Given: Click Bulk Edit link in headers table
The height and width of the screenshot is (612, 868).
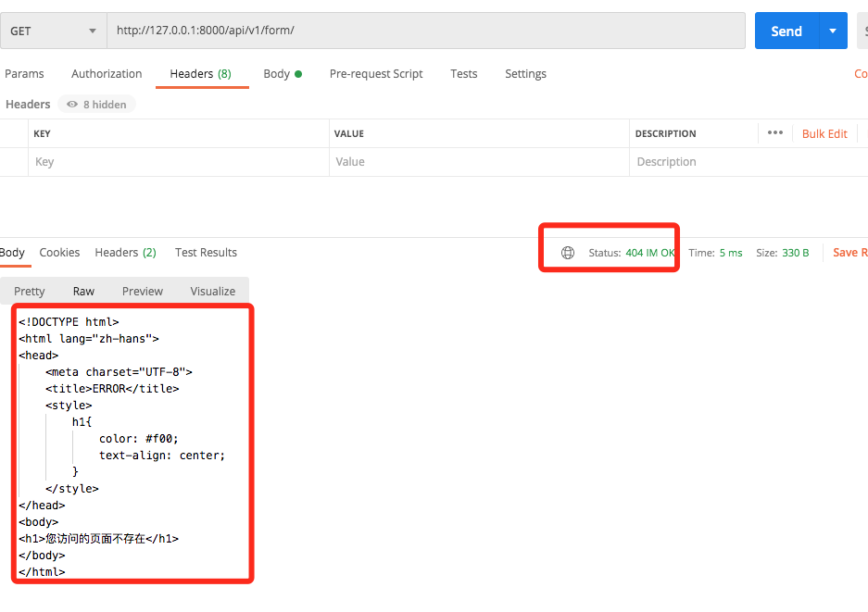Looking at the screenshot, I should tap(824, 133).
